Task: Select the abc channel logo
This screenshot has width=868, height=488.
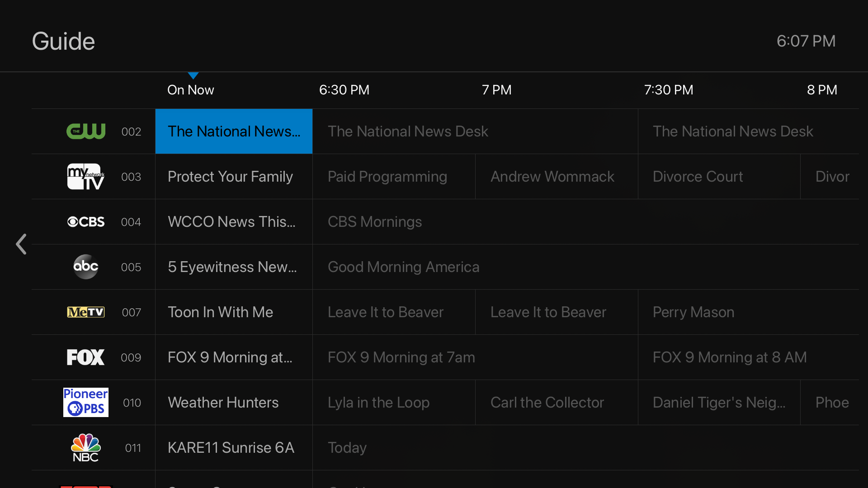Action: [x=86, y=267]
